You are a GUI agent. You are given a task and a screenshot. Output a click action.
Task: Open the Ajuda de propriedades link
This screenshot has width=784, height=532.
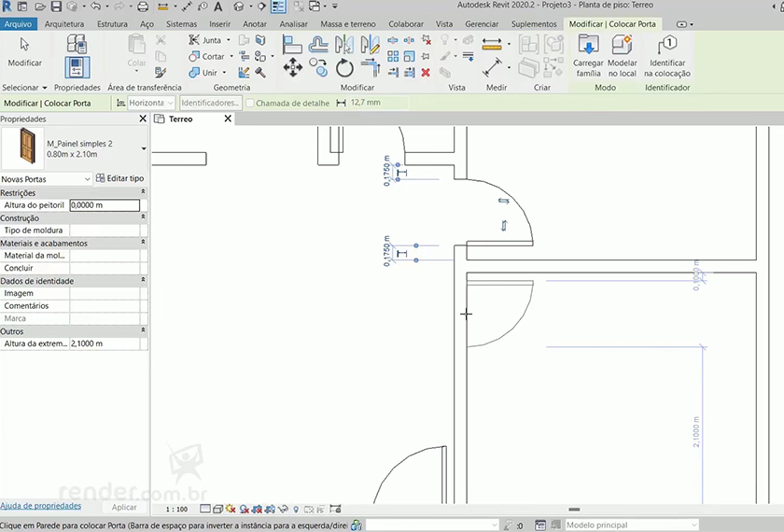coord(40,506)
